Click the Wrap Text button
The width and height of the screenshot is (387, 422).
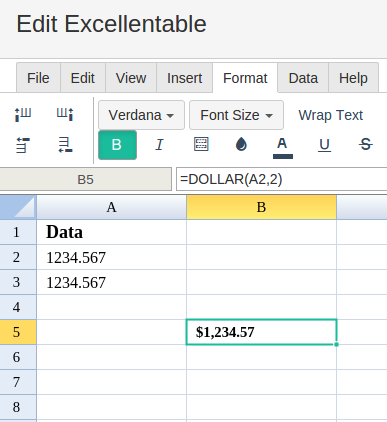(x=331, y=115)
